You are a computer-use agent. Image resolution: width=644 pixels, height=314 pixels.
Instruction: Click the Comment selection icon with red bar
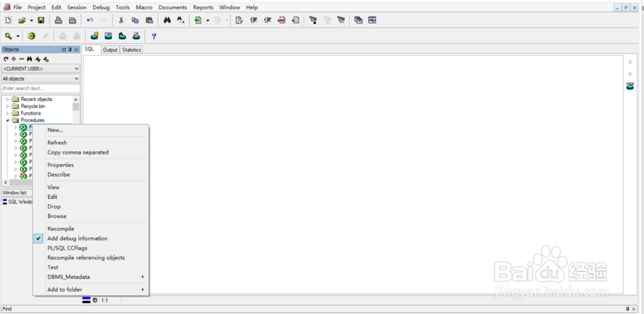click(282, 20)
